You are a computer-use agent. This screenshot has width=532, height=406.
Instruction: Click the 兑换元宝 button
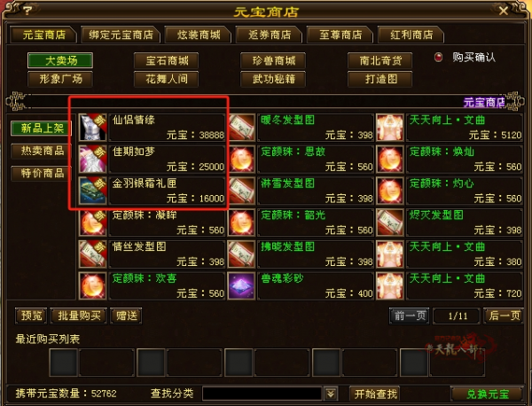tap(487, 394)
